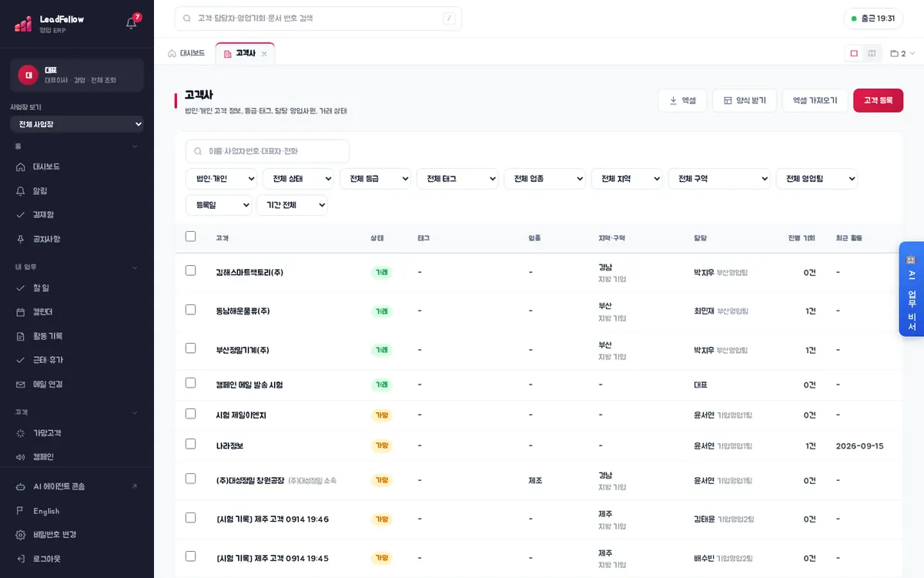Click the 공지사항 pin icon in the sidebar
This screenshot has height=578, width=924.
pos(21,239)
